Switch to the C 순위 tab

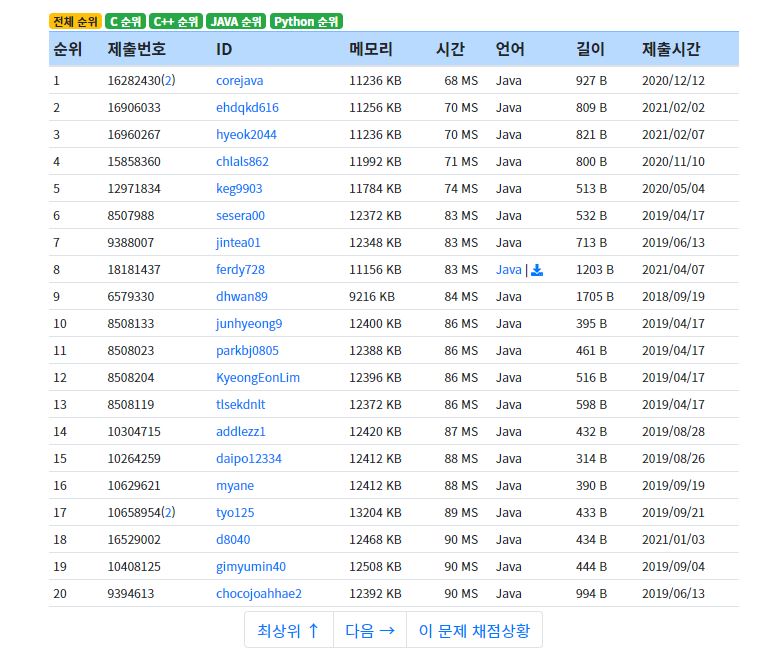125,22
